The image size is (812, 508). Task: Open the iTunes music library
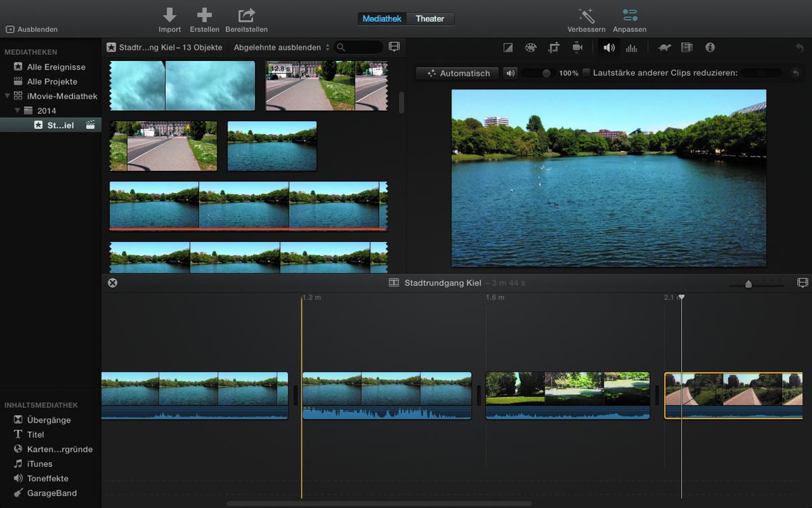32,464
